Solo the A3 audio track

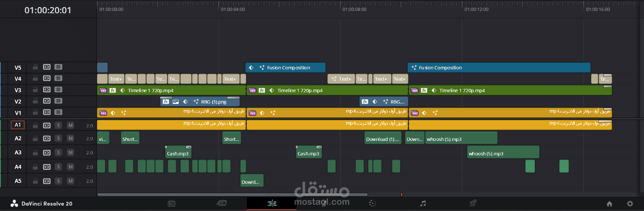coord(58,153)
